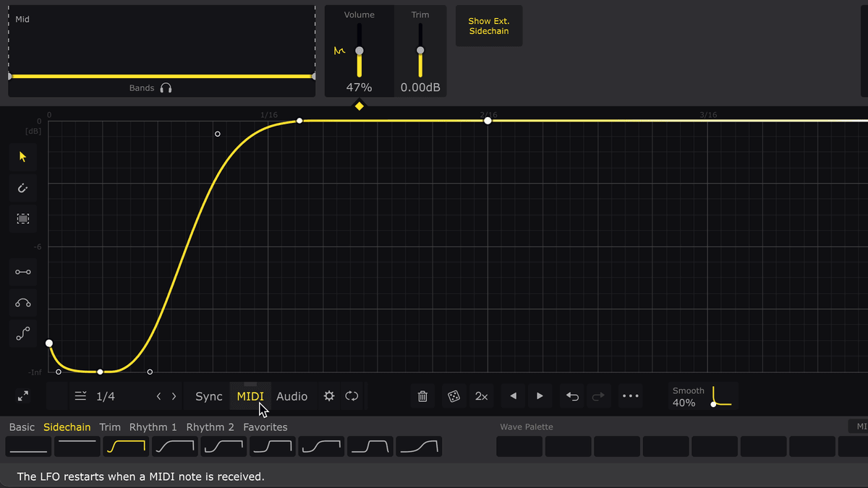Choose the arc curve segment tool
This screenshot has height=488, width=868.
click(x=23, y=303)
